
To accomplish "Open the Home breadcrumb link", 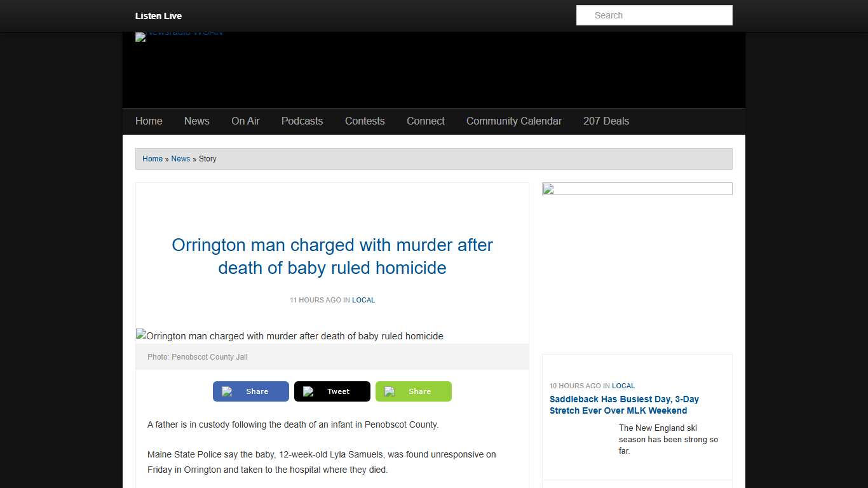I will point(153,158).
